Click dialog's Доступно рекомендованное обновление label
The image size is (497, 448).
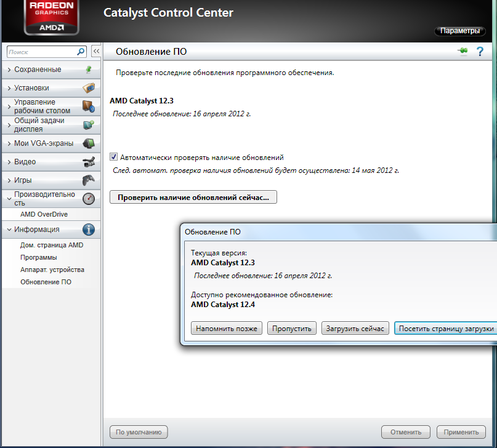click(262, 295)
